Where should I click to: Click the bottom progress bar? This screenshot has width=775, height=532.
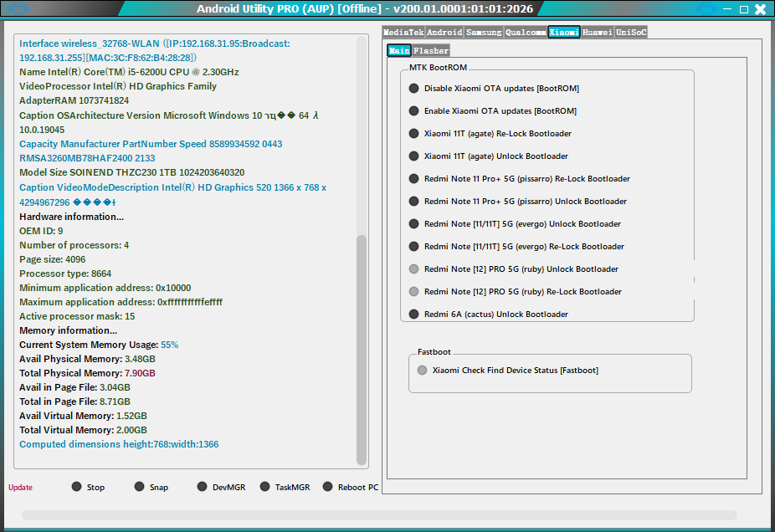[379, 515]
